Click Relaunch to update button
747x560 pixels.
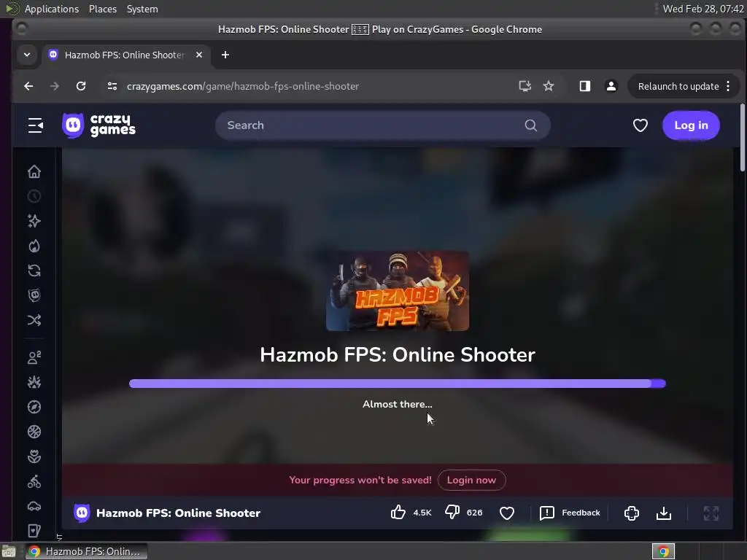(678, 86)
